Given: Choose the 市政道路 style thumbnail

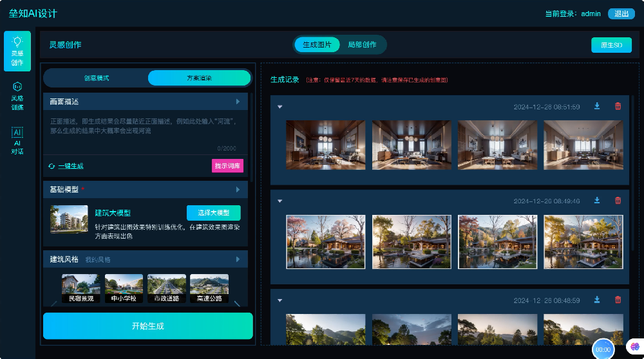Looking at the screenshot, I should pos(166,288).
